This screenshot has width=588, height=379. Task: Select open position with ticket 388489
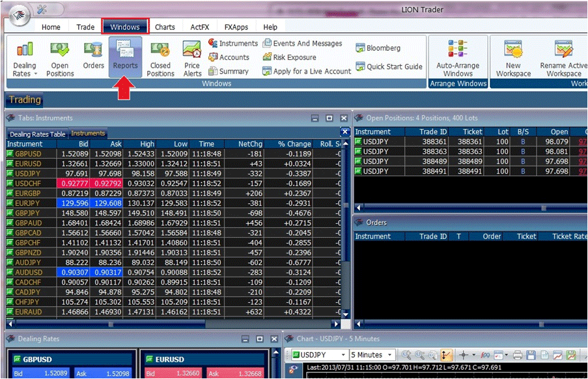[471, 161]
